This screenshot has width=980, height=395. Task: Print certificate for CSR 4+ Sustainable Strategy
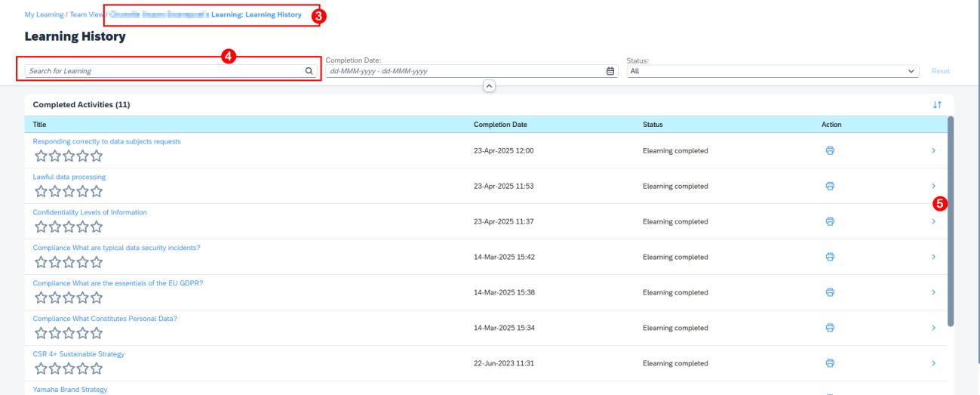pos(830,363)
